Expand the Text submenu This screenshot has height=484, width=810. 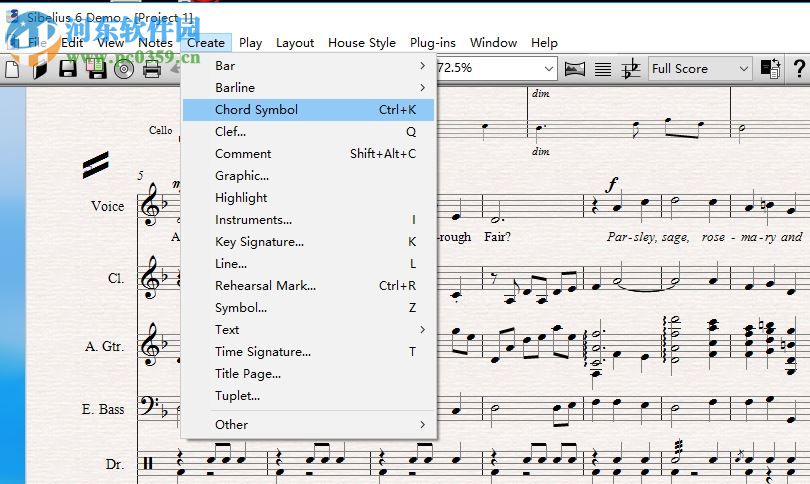pyautogui.click(x=308, y=330)
